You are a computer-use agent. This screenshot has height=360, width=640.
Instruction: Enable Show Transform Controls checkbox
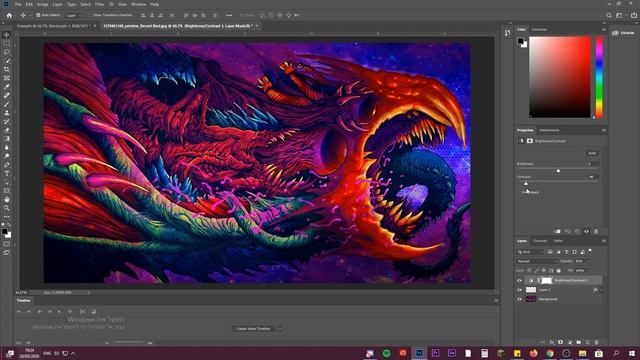coord(91,15)
